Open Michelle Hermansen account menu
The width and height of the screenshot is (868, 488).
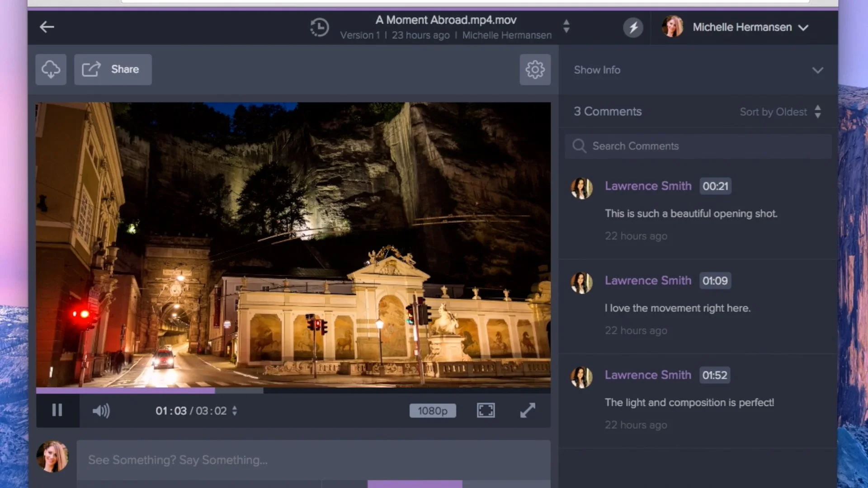[x=751, y=28]
